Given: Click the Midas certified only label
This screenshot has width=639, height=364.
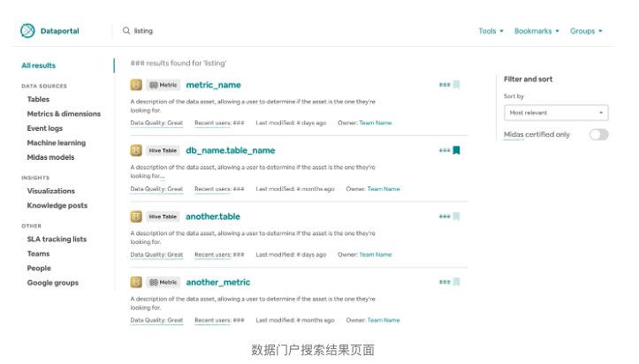Looking at the screenshot, I should coord(536,134).
